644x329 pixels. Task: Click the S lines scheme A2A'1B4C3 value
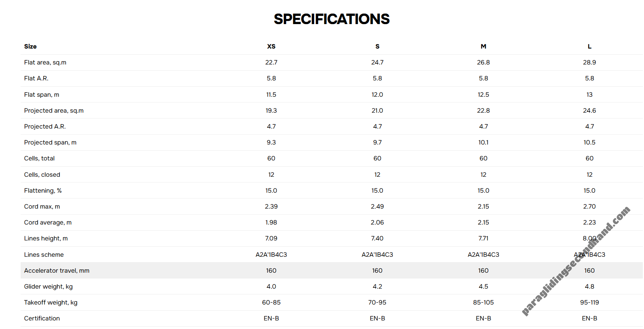pos(377,255)
